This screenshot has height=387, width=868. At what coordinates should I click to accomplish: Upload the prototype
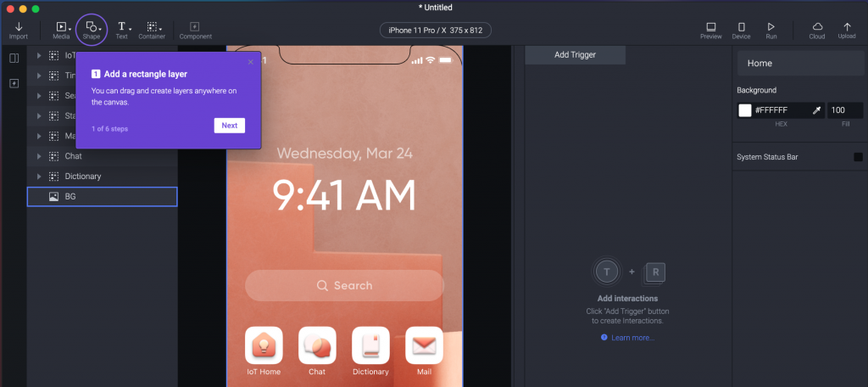pos(847,31)
